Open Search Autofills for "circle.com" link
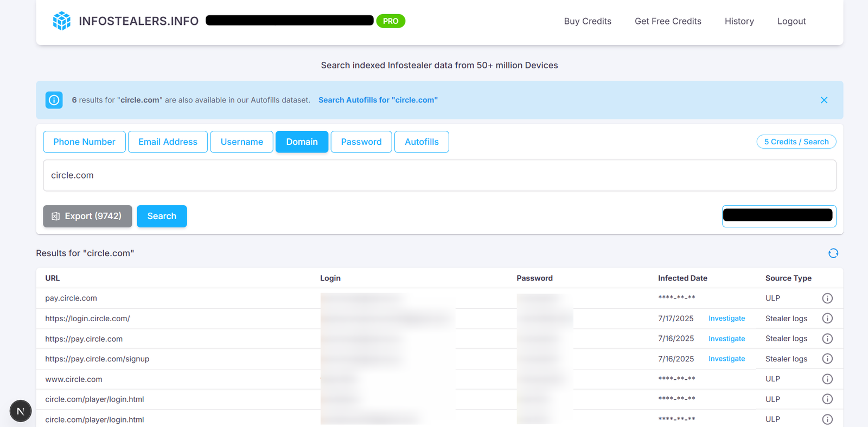 (x=378, y=100)
